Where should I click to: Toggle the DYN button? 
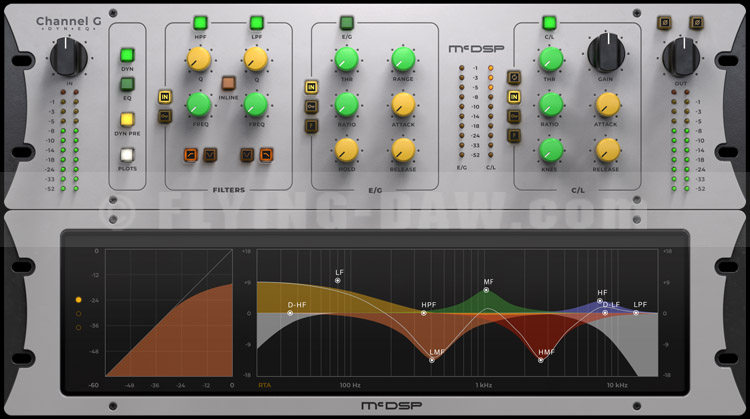click(127, 55)
